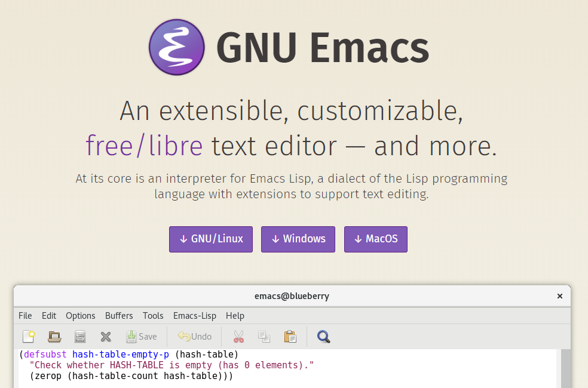Image resolution: width=588 pixels, height=388 pixels.
Task: Download Emacs for MacOS
Action: click(x=376, y=239)
